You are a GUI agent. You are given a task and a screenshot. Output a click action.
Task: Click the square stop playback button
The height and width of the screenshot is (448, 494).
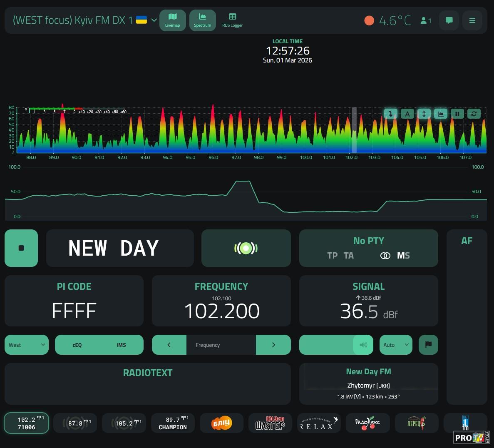(x=21, y=248)
